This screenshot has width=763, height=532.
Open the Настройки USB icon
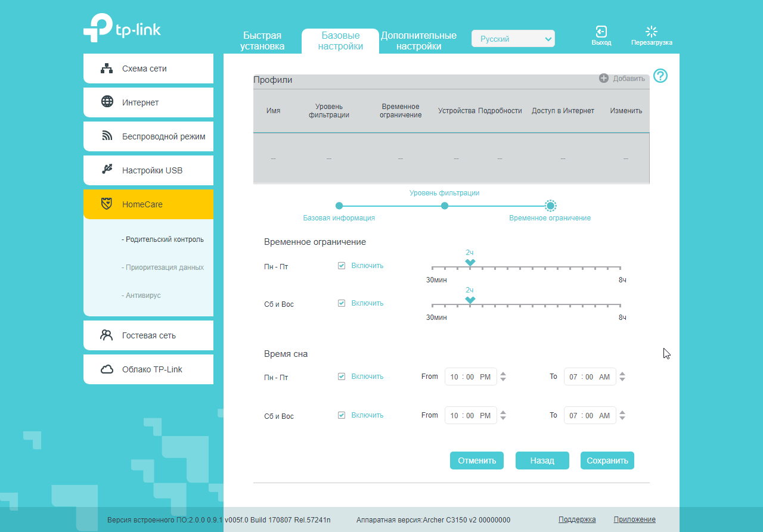coord(107,170)
